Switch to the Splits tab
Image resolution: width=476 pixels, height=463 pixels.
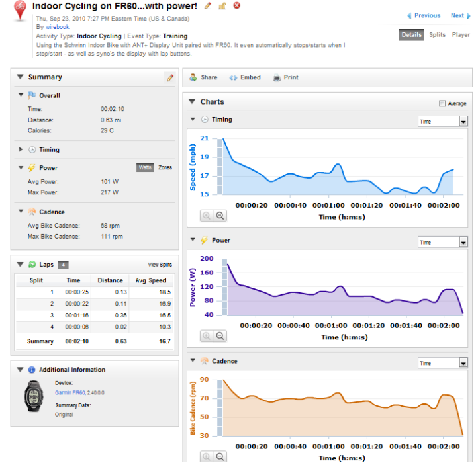click(x=437, y=35)
